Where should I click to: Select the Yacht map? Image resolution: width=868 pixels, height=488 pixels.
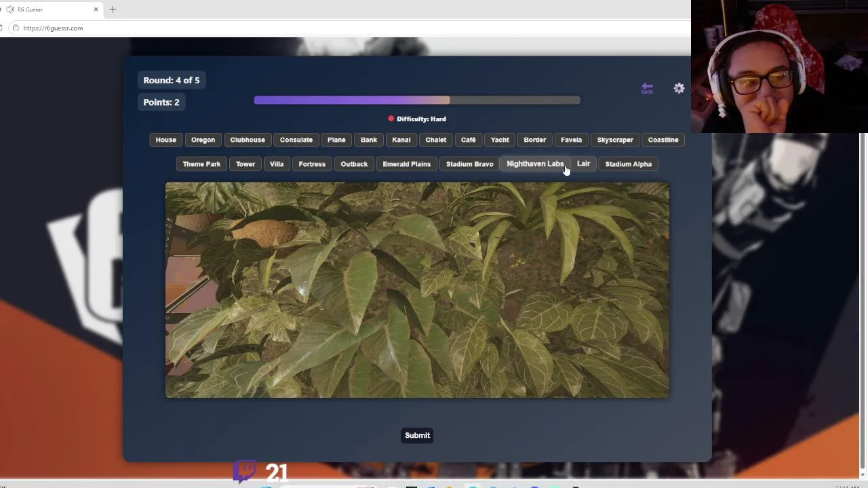(x=500, y=140)
